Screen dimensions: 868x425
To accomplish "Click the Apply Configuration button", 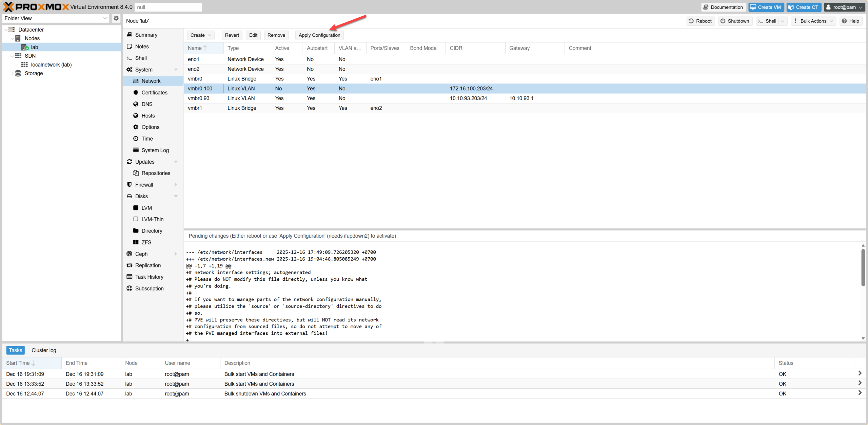I will click(319, 35).
